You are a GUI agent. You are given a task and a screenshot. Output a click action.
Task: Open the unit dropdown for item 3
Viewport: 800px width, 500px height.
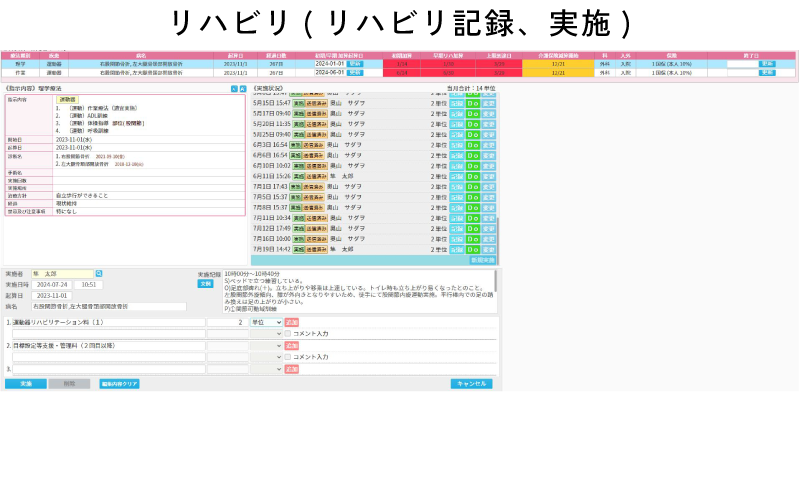(x=265, y=369)
